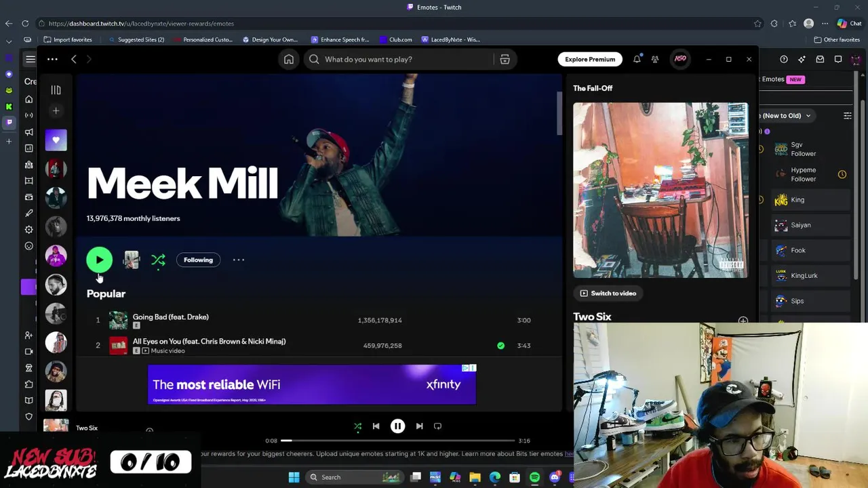This screenshot has height=488, width=868.
Task: Open Microsoft Edge from the taskbar
Action: pos(495,477)
